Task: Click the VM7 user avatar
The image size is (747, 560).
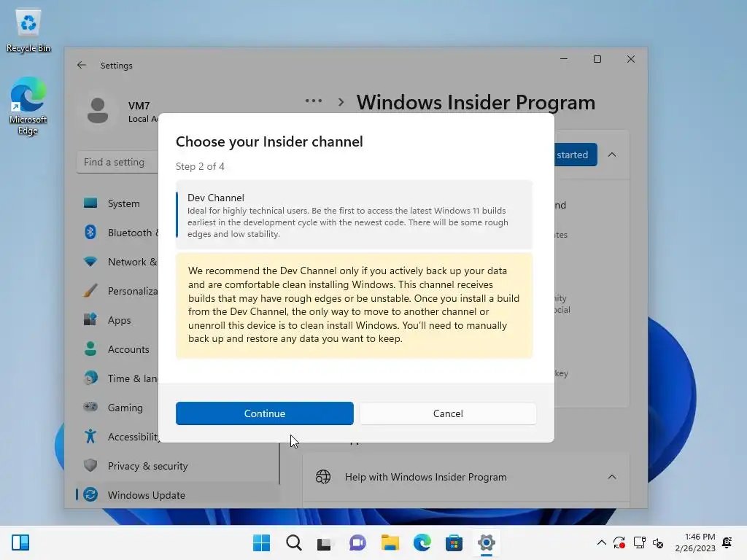Action: [98, 111]
